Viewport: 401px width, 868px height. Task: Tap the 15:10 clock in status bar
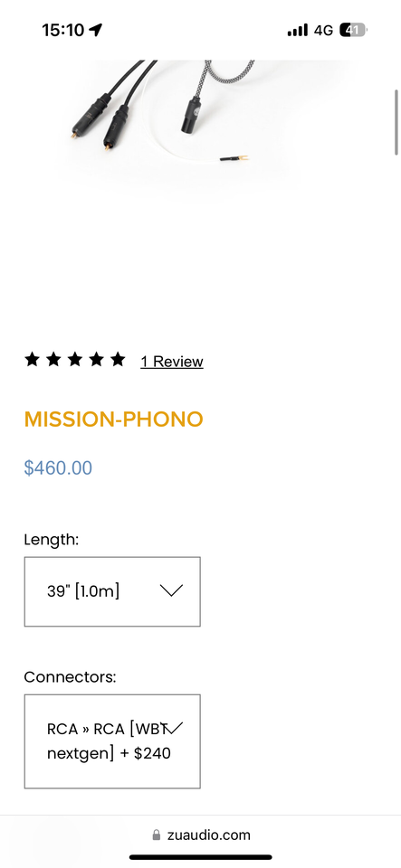(x=62, y=30)
